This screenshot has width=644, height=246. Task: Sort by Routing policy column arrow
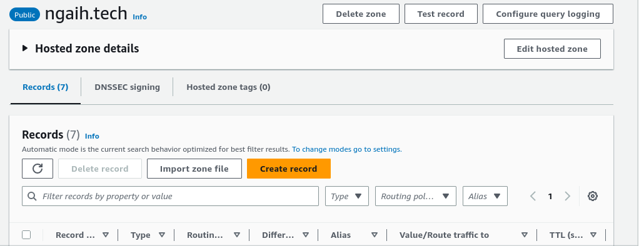pyautogui.click(x=237, y=235)
